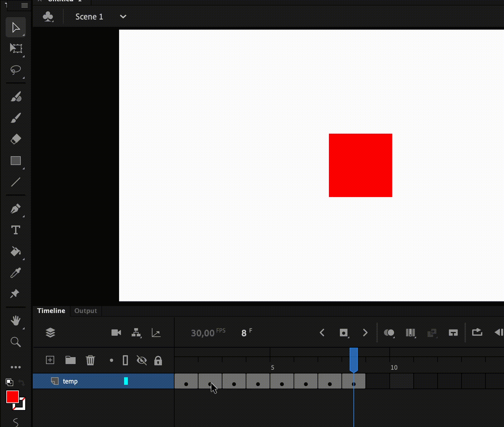
Task: Toggle layer parenting view
Action: click(x=136, y=333)
